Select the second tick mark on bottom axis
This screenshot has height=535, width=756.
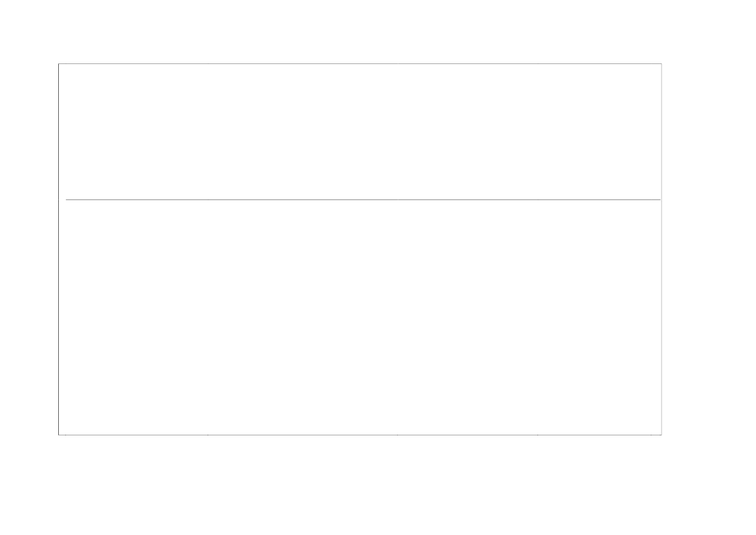click(208, 435)
